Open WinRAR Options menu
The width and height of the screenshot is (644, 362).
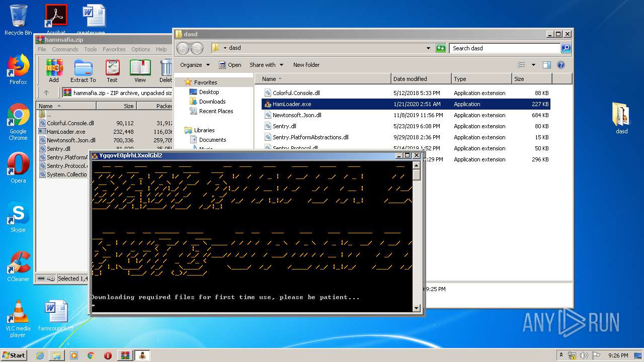pyautogui.click(x=141, y=49)
